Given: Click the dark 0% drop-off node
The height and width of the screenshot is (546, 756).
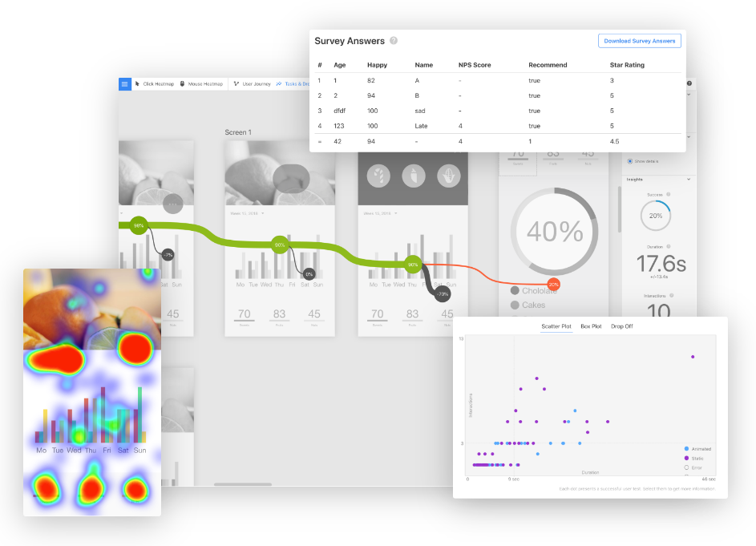Looking at the screenshot, I should pyautogui.click(x=309, y=274).
